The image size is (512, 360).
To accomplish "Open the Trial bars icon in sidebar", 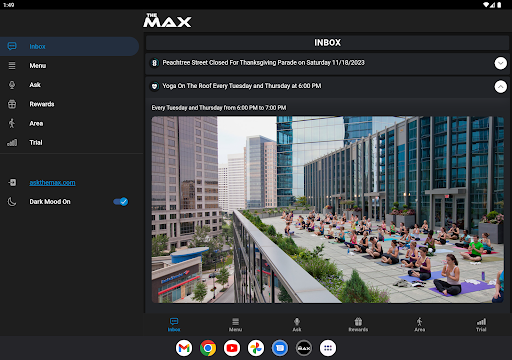I will (x=12, y=143).
